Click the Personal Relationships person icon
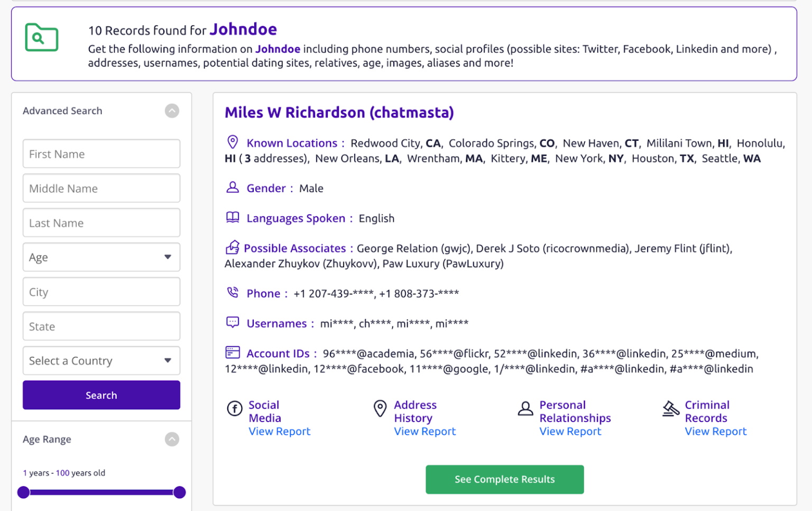Image resolution: width=812 pixels, height=511 pixels. (525, 408)
